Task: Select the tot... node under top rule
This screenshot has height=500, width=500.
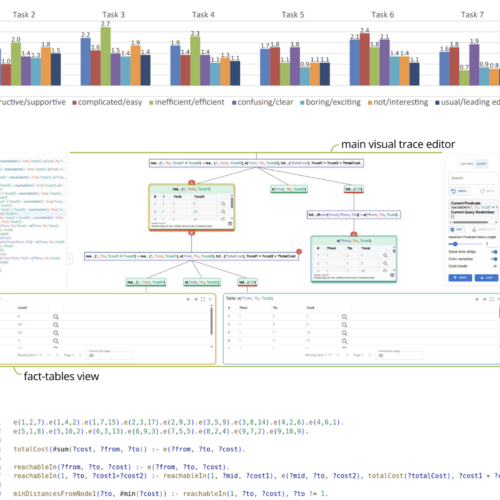Action: pyautogui.click(x=354, y=189)
